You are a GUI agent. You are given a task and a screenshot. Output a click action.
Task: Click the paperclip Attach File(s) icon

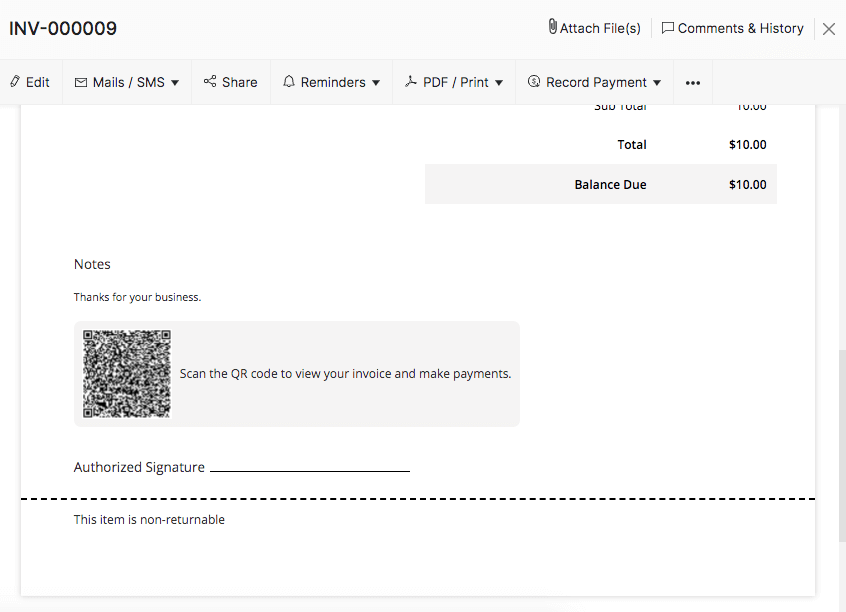(552, 28)
